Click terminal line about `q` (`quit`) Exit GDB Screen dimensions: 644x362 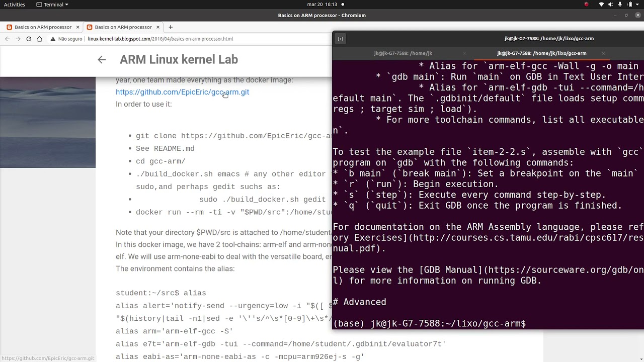click(477, 206)
